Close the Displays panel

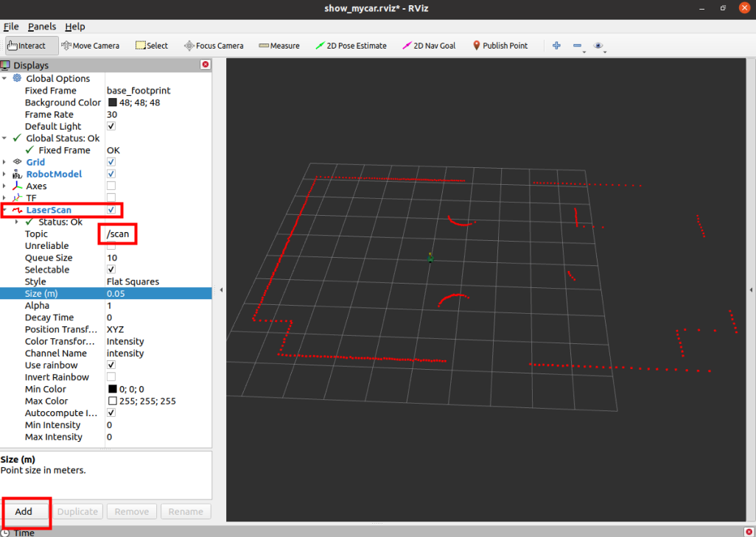tap(206, 65)
